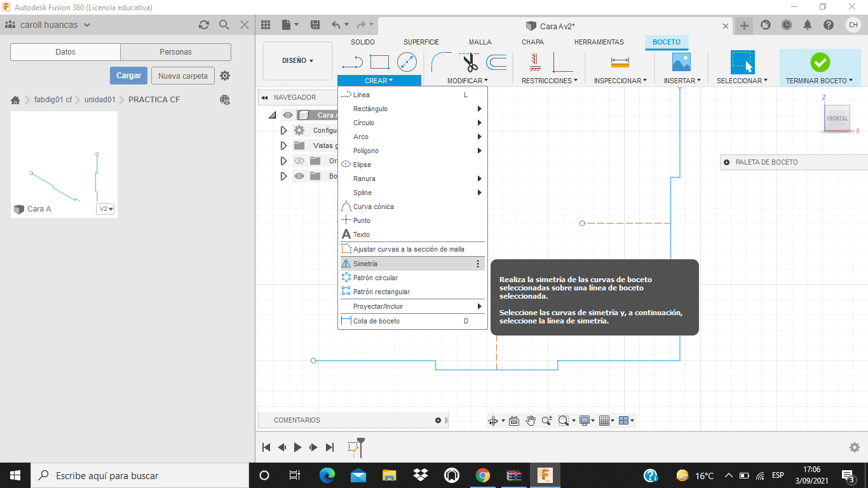The image size is (868, 488).
Task: Toggle visibility of Cara A component
Action: 288,115
